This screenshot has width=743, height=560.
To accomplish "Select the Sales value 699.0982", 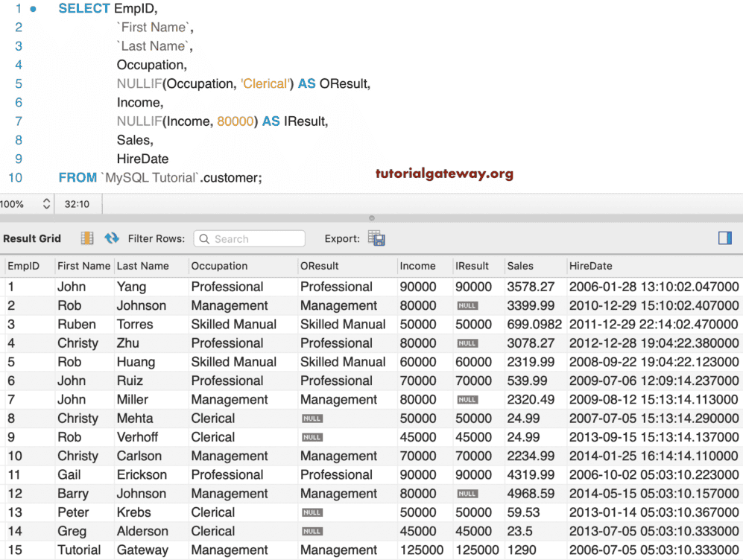I will coord(534,324).
